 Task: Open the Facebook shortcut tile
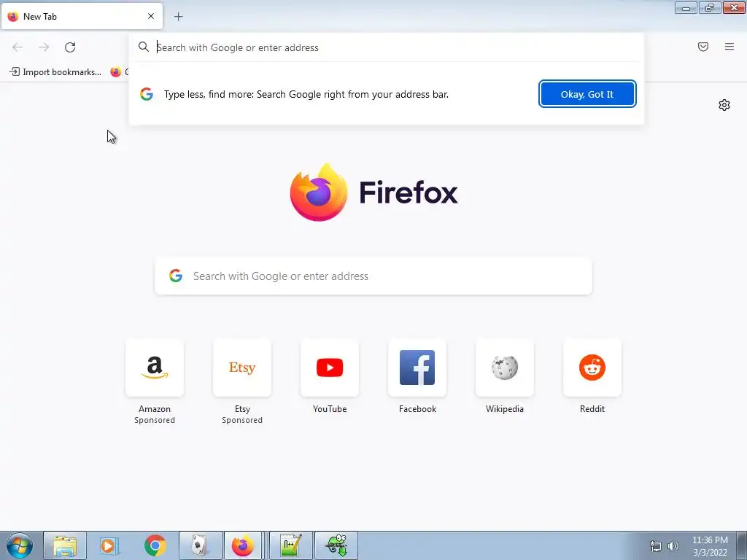coord(417,367)
